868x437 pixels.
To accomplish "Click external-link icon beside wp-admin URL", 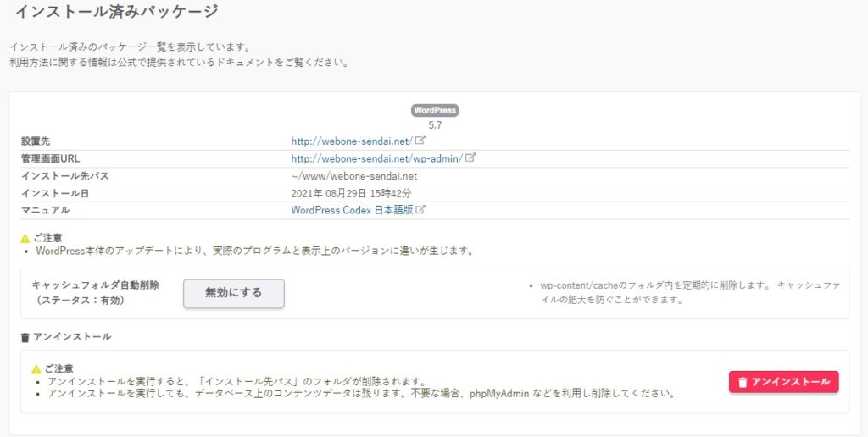I will pos(470,158).
